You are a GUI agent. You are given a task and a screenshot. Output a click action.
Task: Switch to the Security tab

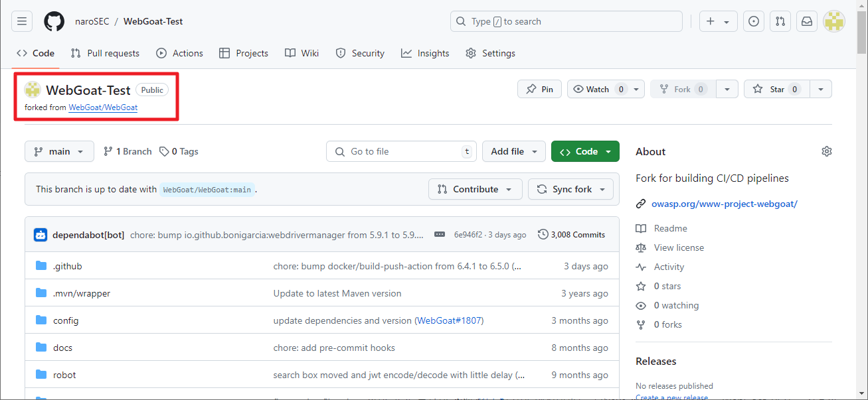tap(360, 53)
